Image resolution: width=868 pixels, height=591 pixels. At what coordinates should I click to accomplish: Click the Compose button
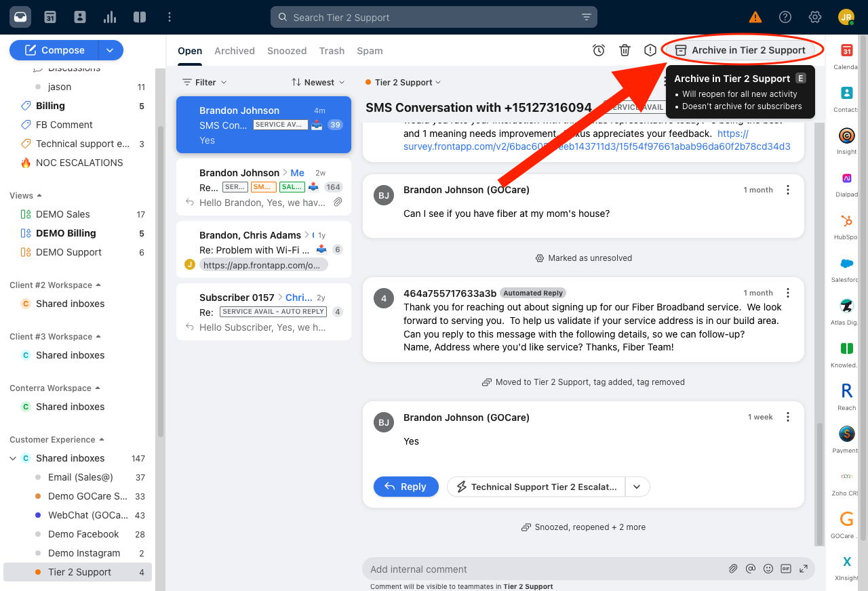[54, 50]
